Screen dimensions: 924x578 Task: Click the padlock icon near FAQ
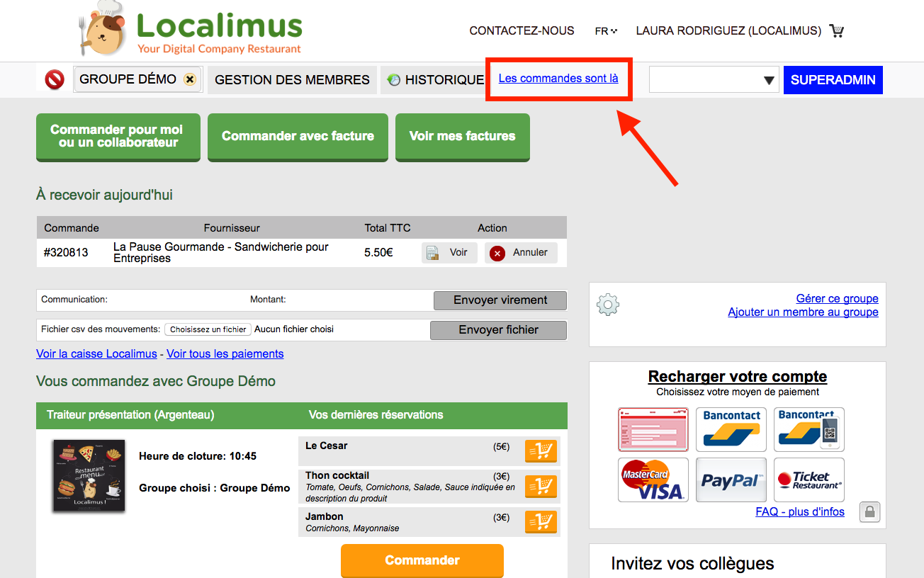pos(869,512)
